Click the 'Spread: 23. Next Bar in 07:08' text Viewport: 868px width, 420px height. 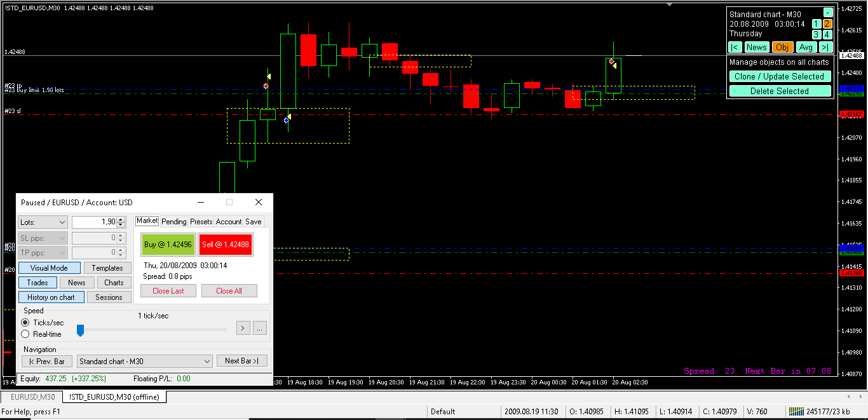tap(757, 371)
